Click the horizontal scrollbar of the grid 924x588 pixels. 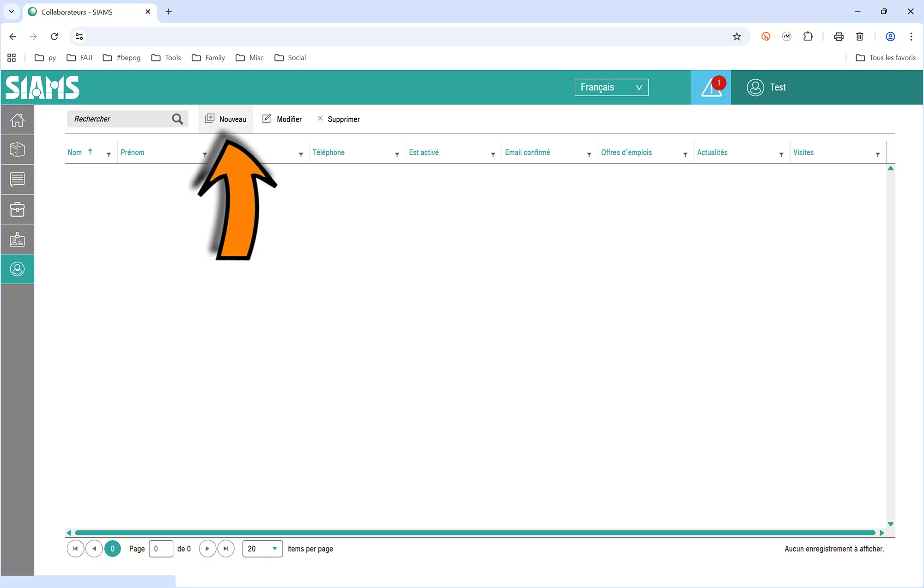pyautogui.click(x=475, y=533)
